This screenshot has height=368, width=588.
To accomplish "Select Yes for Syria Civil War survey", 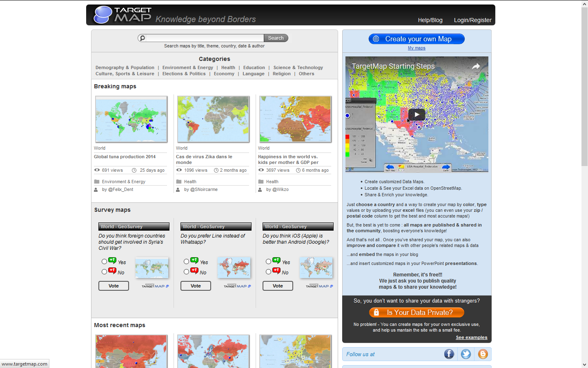I will click(x=104, y=261).
